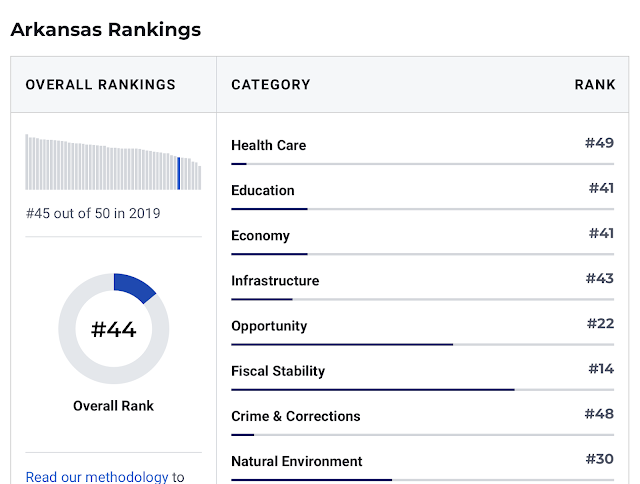
Task: Click the Arkansas Rankings heading
Action: pyautogui.click(x=105, y=29)
